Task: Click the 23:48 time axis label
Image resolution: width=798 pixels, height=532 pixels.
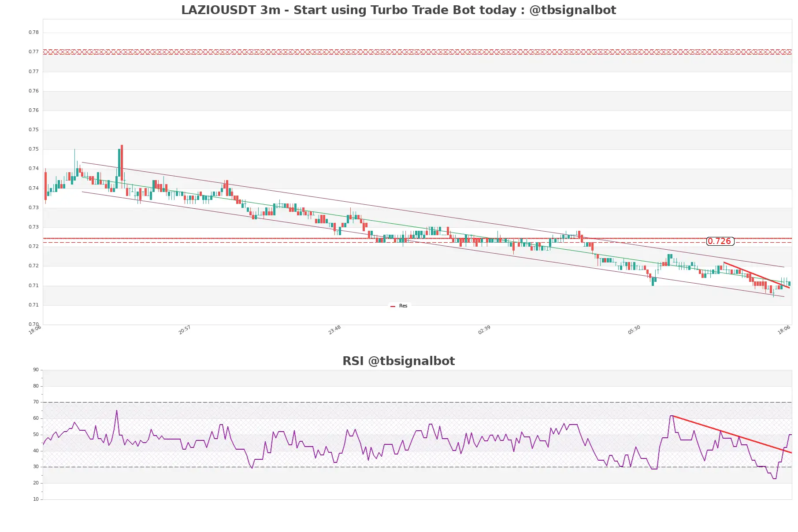Action: coord(334,330)
